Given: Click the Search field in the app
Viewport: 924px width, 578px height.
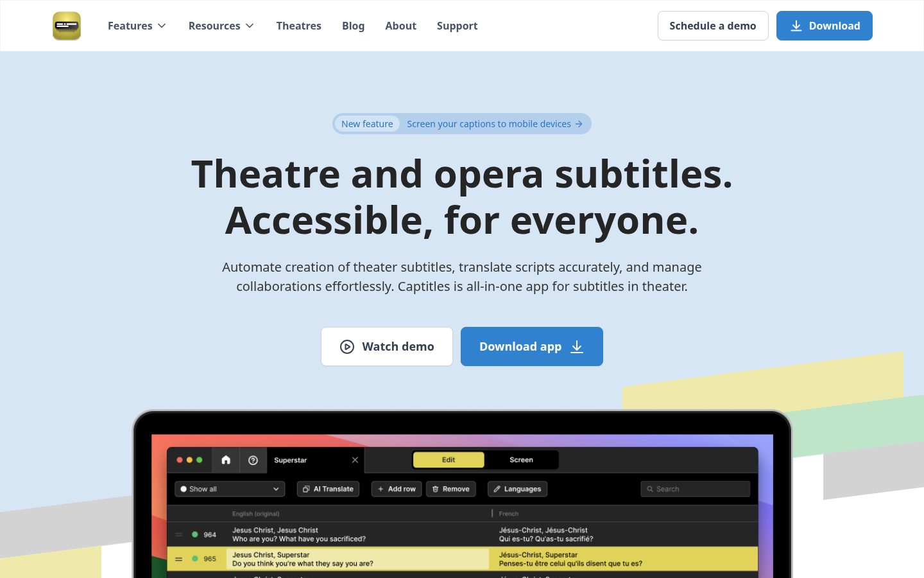Looking at the screenshot, I should pyautogui.click(x=695, y=489).
